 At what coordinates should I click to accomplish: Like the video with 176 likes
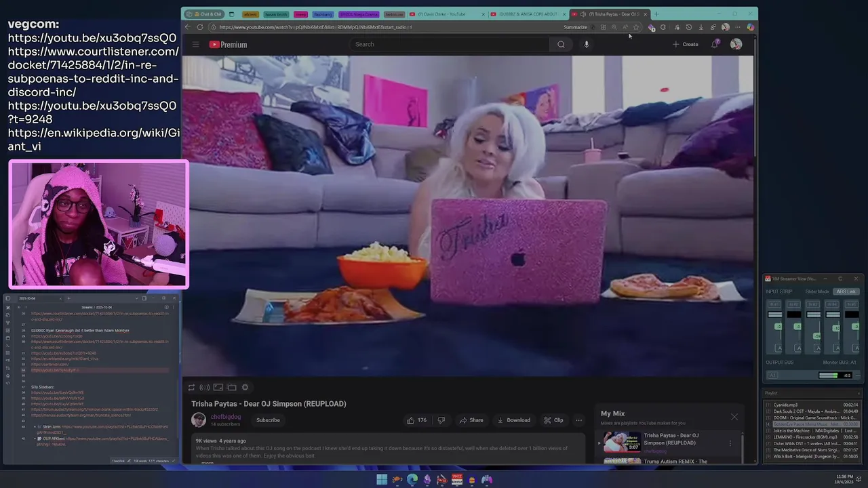click(417, 420)
